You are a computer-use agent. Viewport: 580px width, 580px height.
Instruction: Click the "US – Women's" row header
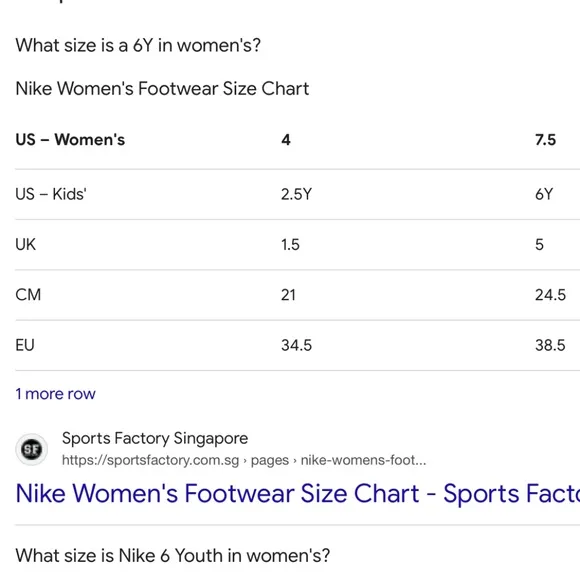[70, 140]
